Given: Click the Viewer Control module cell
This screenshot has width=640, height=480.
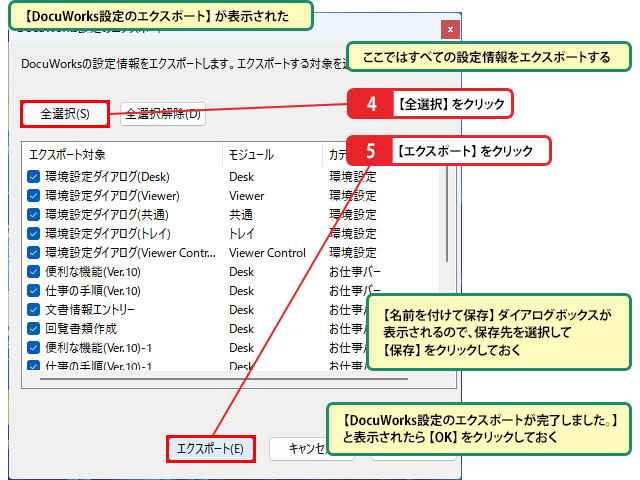Looking at the screenshot, I should pos(267,253).
